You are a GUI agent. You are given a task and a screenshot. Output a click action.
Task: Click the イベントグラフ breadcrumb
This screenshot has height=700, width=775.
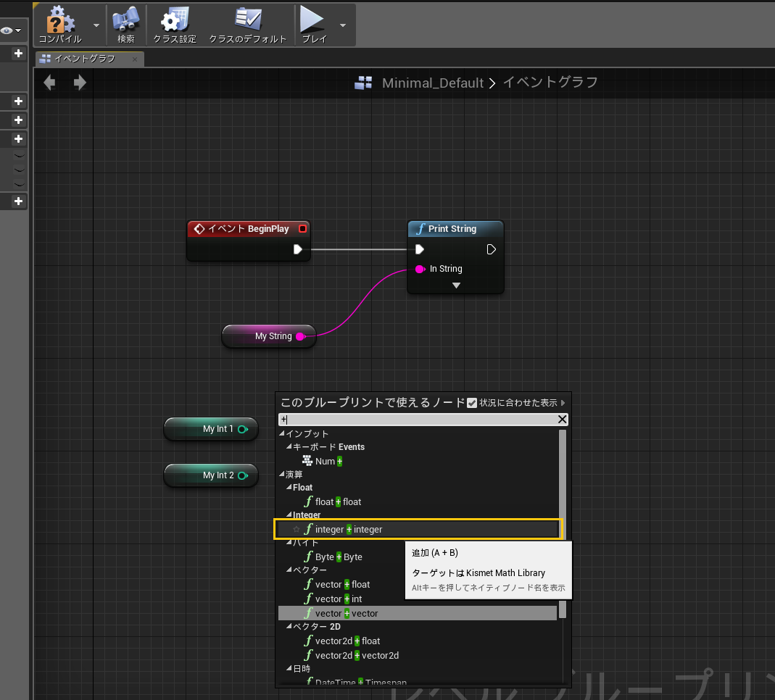point(550,83)
